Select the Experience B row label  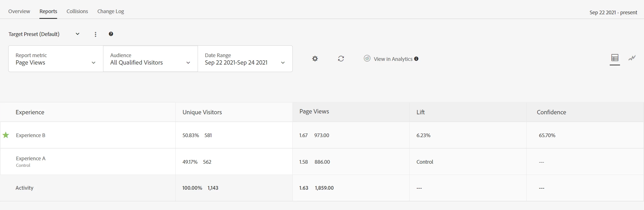click(x=31, y=135)
